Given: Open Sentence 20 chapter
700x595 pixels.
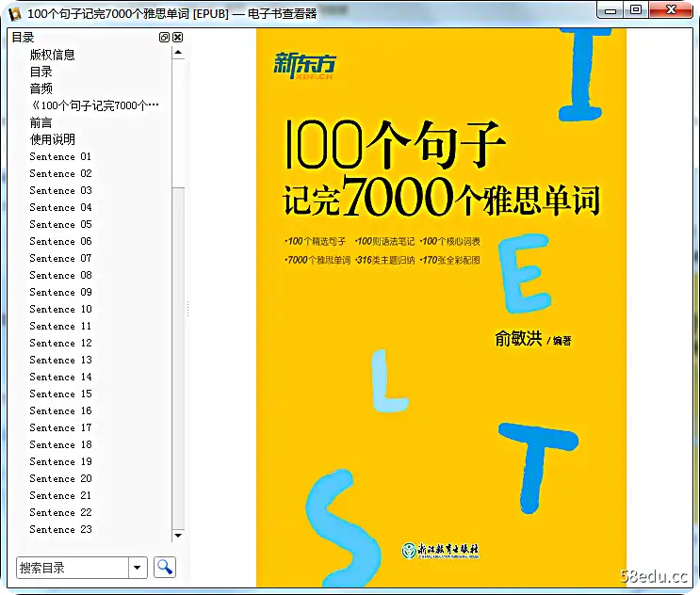Looking at the screenshot, I should click(x=60, y=478).
